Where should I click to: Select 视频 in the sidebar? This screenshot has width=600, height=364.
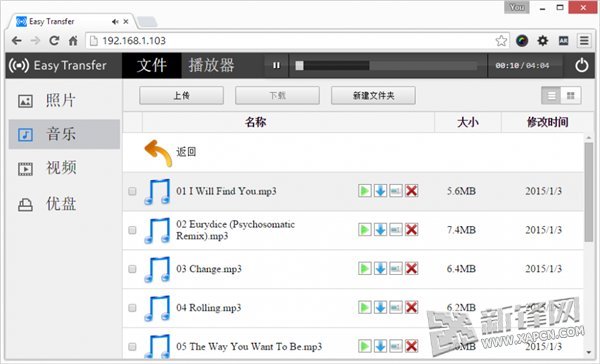64,168
